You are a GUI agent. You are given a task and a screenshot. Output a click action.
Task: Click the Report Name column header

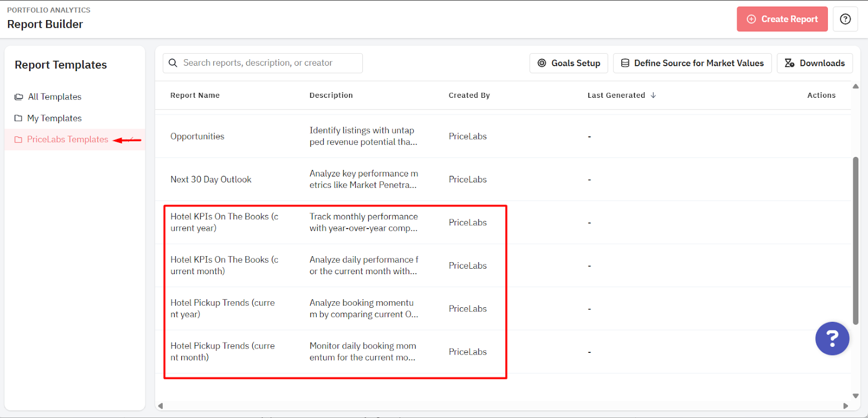[x=195, y=95]
